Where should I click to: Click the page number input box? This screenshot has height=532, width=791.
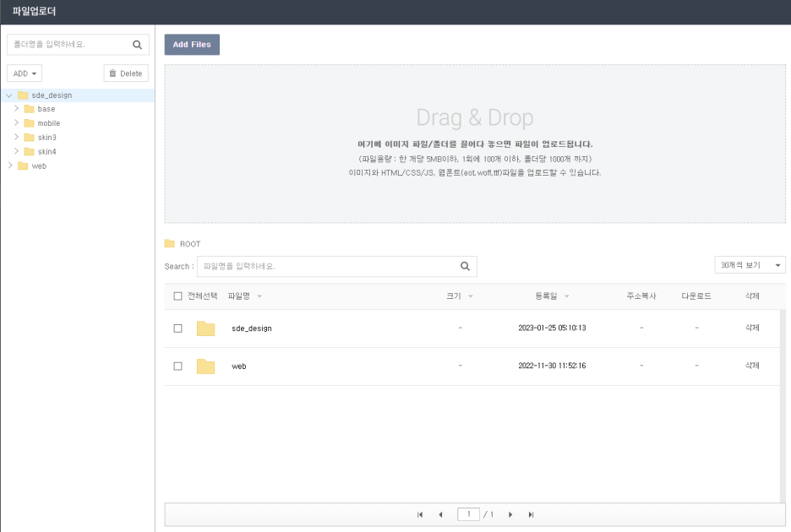tap(468, 514)
